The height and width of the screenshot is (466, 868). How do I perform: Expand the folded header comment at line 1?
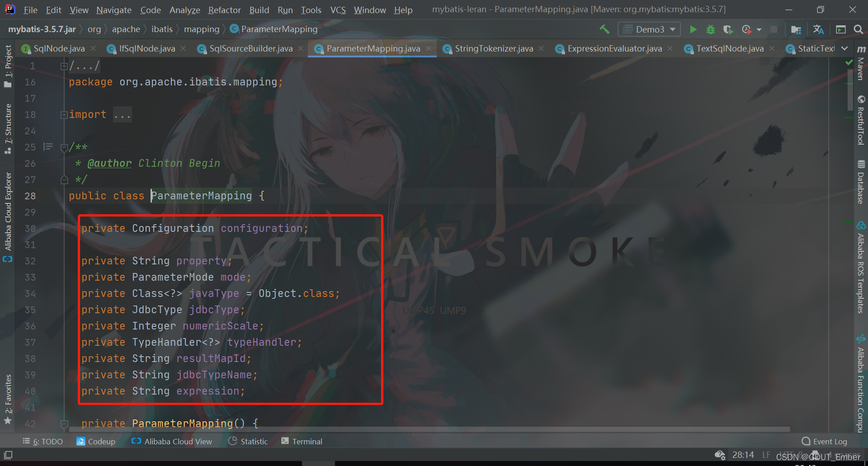[x=64, y=66]
